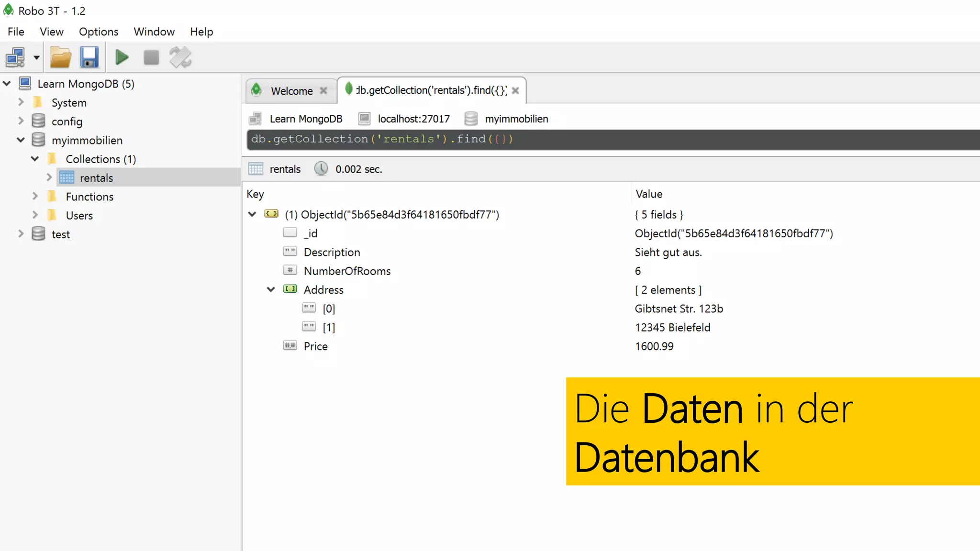Image resolution: width=980 pixels, height=551 pixels.
Task: Close the rentals query tab
Action: (515, 90)
